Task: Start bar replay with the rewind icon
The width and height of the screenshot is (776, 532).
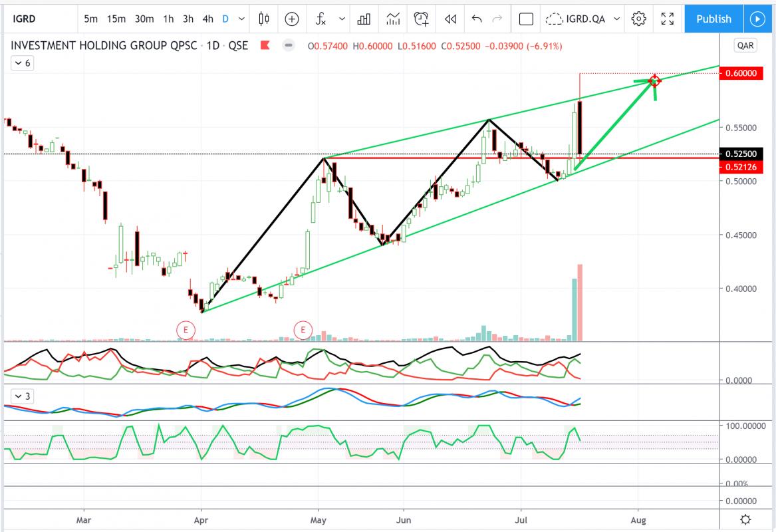Action: [x=450, y=19]
